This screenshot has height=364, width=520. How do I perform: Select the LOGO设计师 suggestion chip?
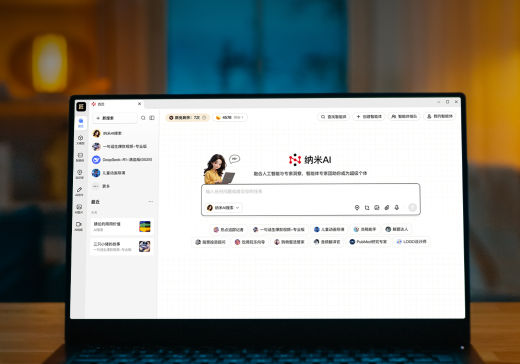[x=412, y=241]
